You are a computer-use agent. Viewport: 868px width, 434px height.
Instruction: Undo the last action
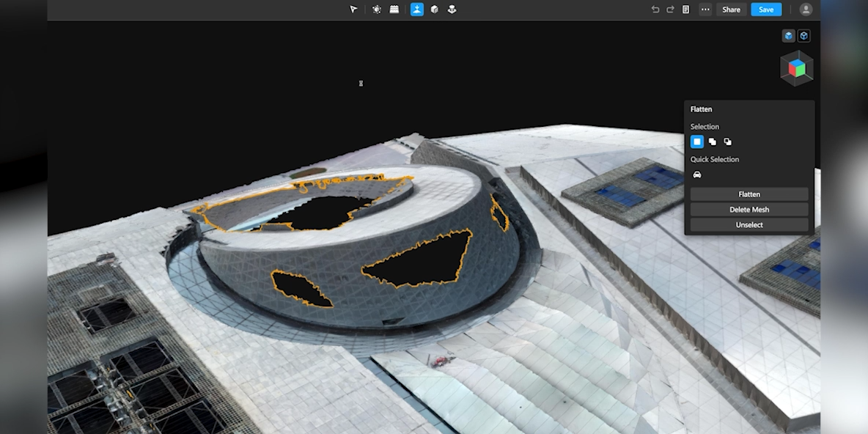[655, 10]
